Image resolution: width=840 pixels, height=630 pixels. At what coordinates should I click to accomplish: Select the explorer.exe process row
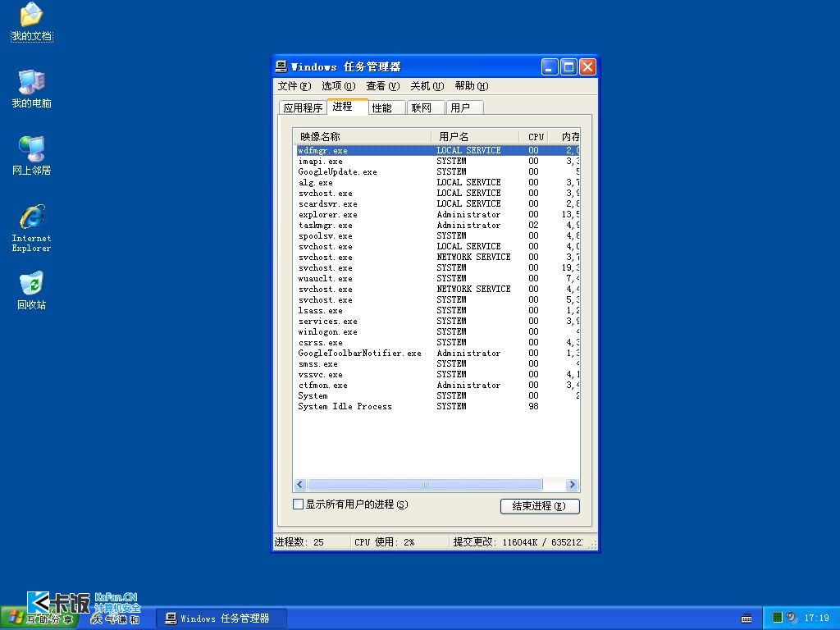click(437, 214)
